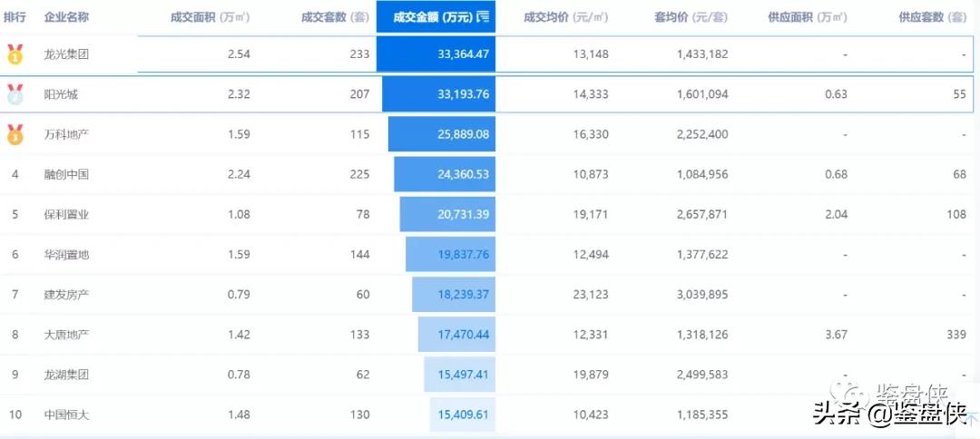Click sort icon in 成交金额 header

point(483,17)
